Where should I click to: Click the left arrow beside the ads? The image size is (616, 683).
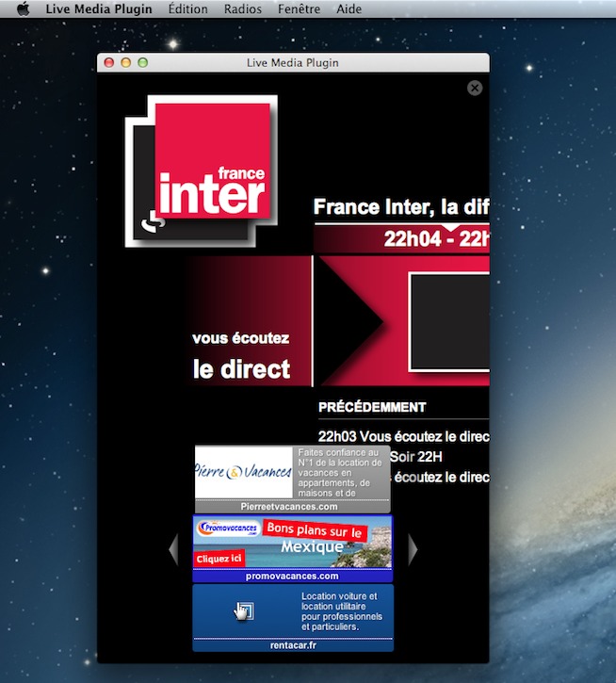(173, 549)
